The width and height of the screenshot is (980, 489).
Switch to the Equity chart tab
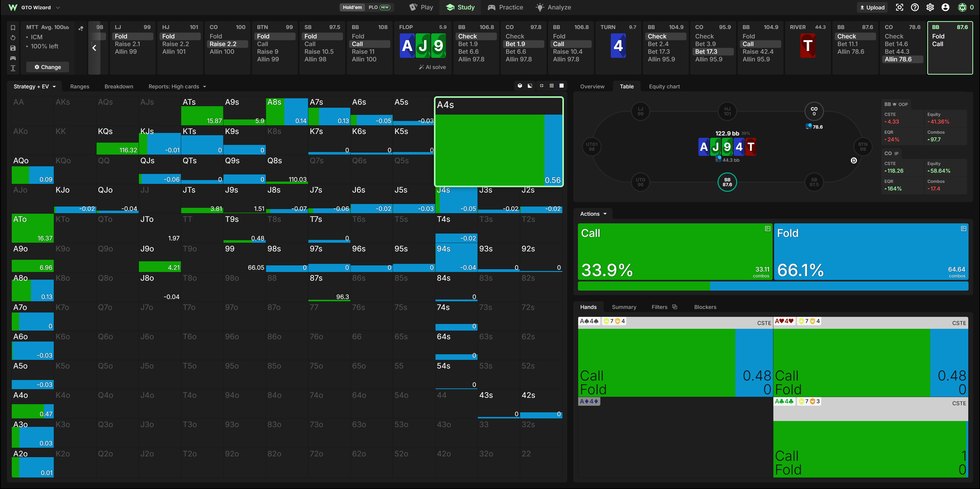(664, 86)
